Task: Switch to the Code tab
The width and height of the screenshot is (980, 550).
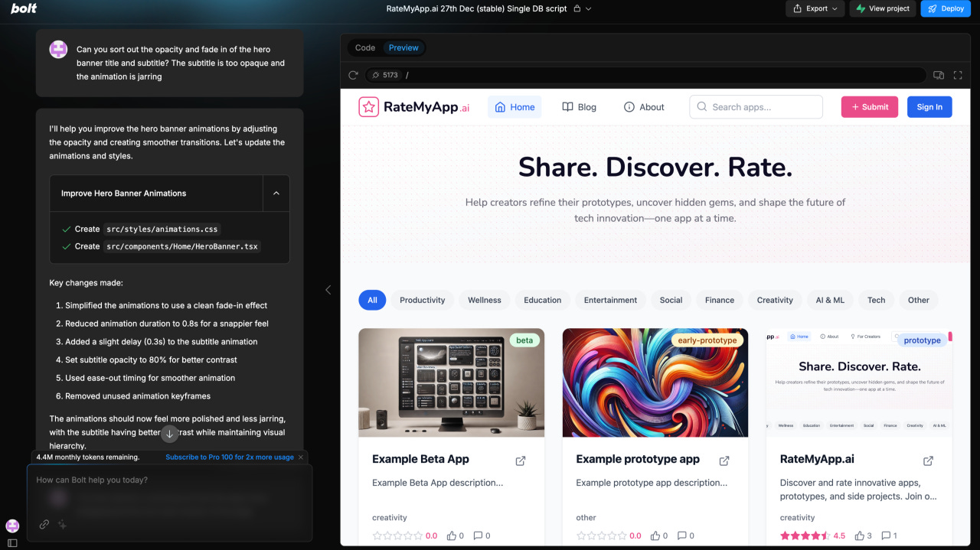Action: [365, 47]
